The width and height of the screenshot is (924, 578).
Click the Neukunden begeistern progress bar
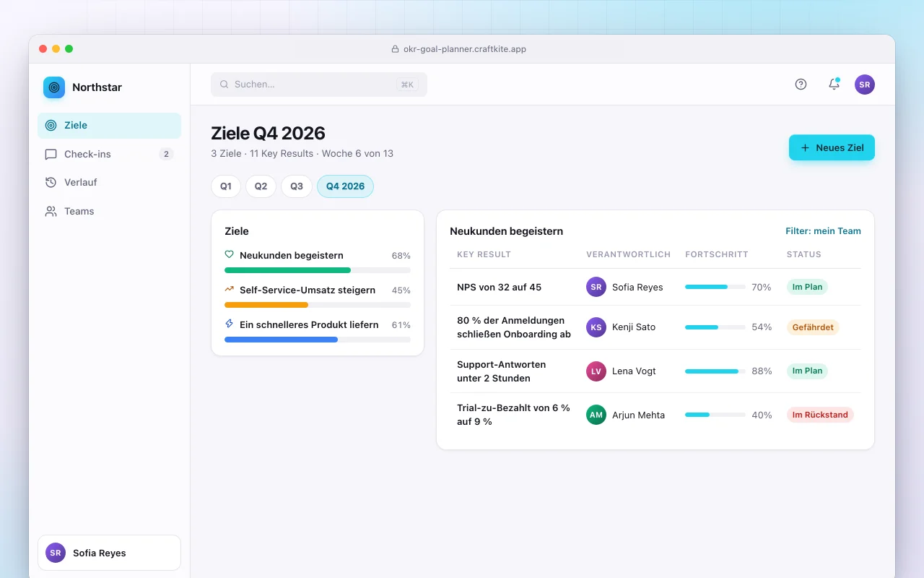tap(318, 270)
